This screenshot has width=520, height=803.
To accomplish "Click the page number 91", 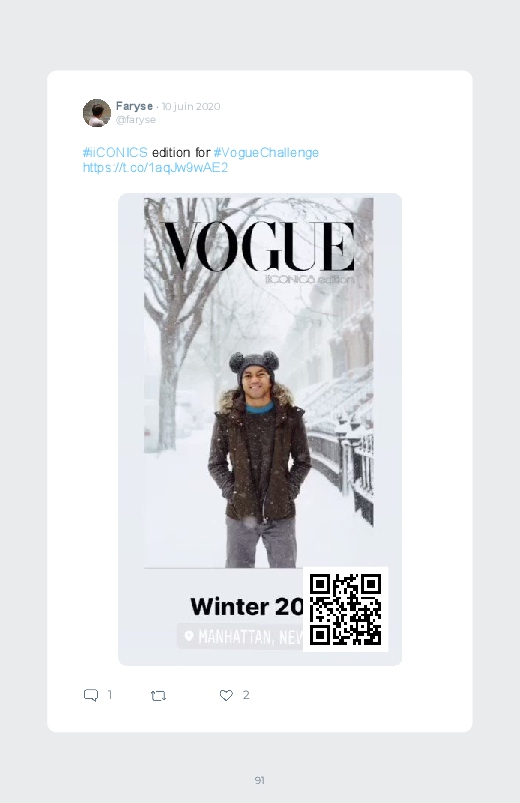I will [x=260, y=780].
